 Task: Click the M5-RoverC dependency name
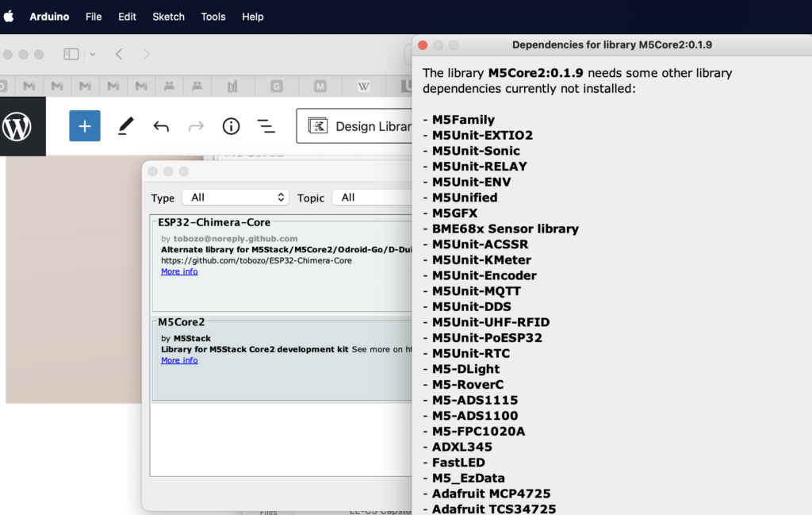[x=468, y=384]
